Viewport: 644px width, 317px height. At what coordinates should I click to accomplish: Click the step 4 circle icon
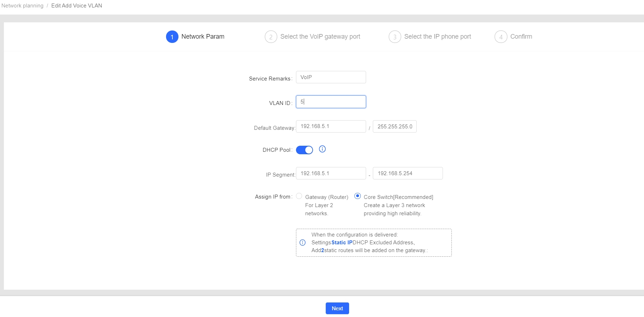pyautogui.click(x=501, y=37)
